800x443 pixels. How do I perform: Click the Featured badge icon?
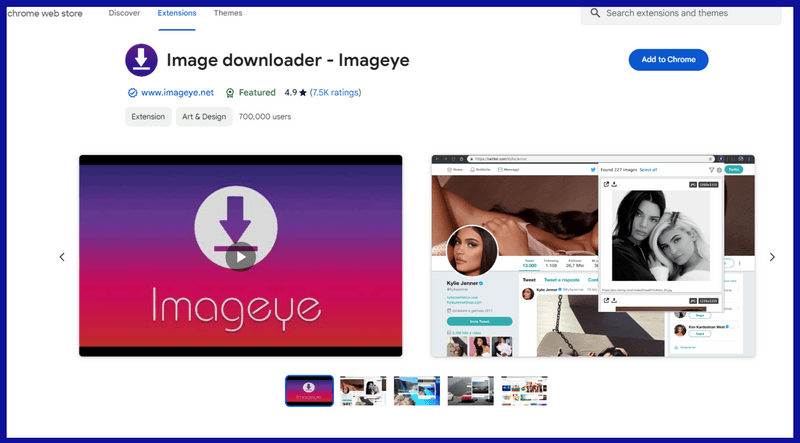(x=230, y=93)
